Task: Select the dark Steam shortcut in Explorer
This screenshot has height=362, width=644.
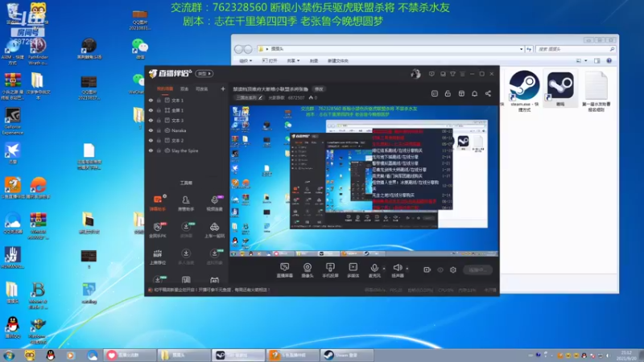Action: pos(560,89)
